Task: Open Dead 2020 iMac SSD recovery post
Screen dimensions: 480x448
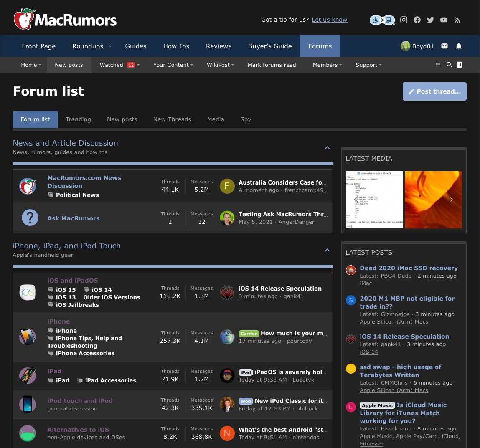Action: (409, 268)
